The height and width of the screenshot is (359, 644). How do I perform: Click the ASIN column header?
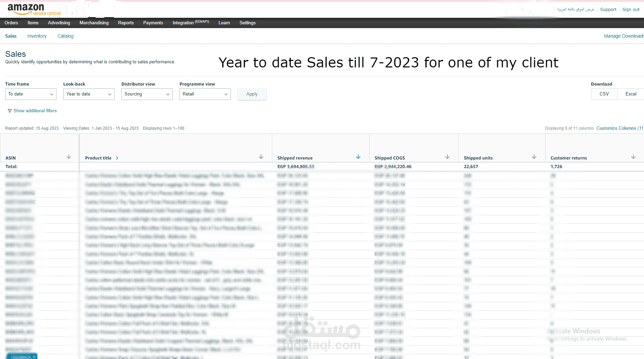point(11,158)
